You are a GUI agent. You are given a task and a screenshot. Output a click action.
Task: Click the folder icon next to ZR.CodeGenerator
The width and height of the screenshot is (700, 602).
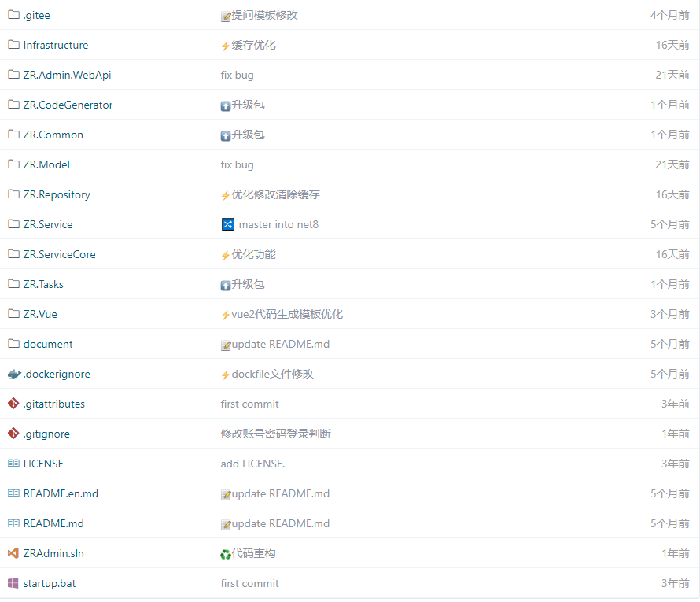coord(14,105)
